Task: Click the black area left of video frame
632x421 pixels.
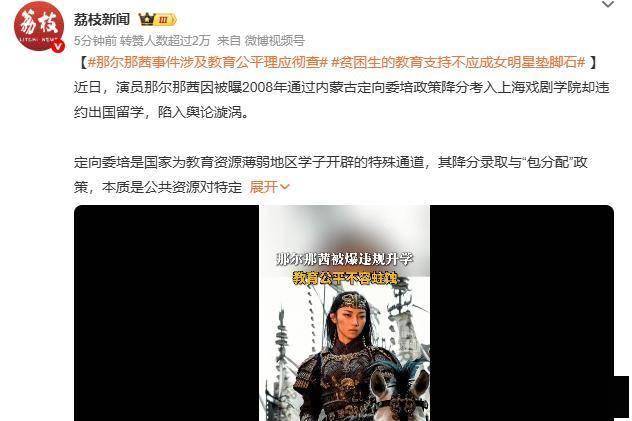Action: pos(166,313)
